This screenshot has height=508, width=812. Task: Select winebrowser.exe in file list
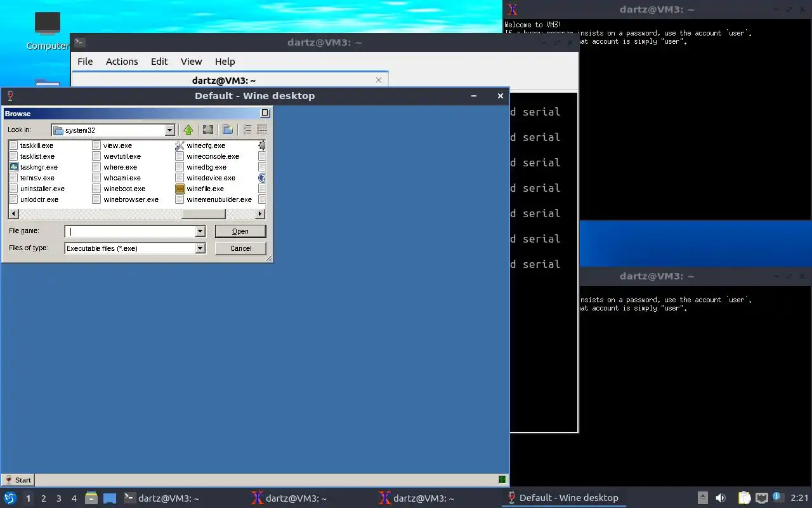pos(131,199)
